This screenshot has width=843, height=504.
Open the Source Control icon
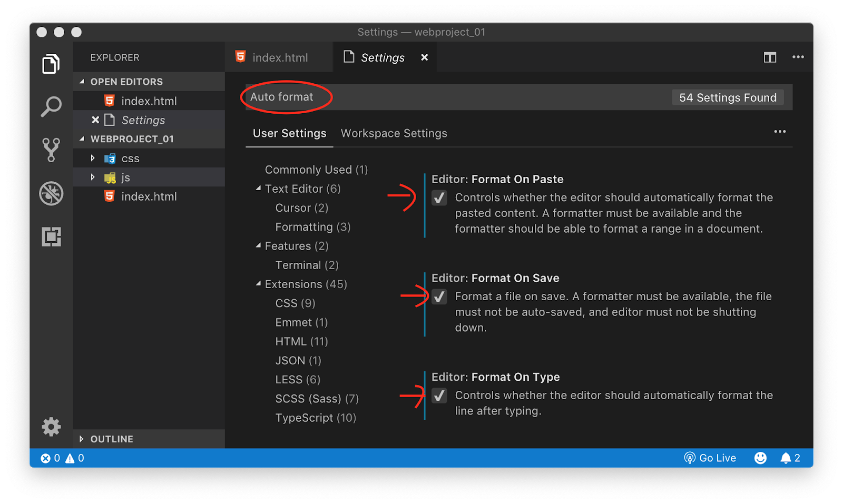coord(51,150)
